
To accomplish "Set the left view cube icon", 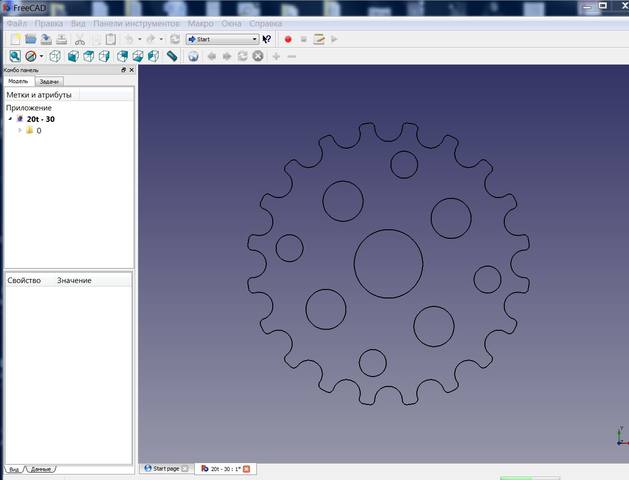I will 154,56.
